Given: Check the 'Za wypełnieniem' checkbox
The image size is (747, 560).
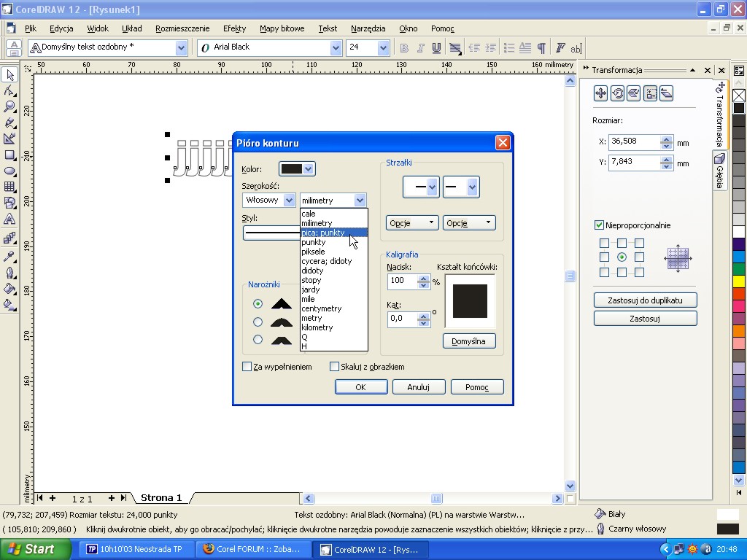Looking at the screenshot, I should [247, 367].
